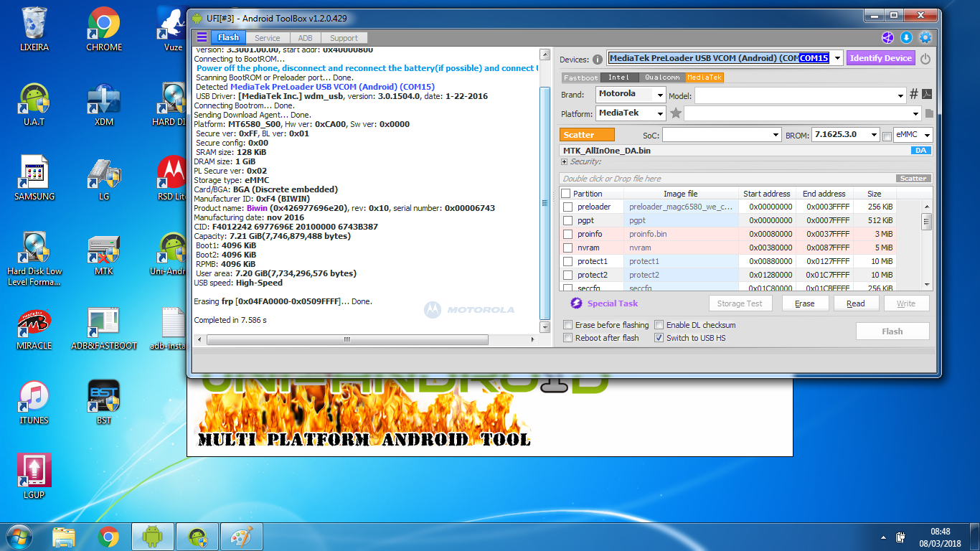Open the PDF document icon beside Model
980x551 pixels.
927,94
